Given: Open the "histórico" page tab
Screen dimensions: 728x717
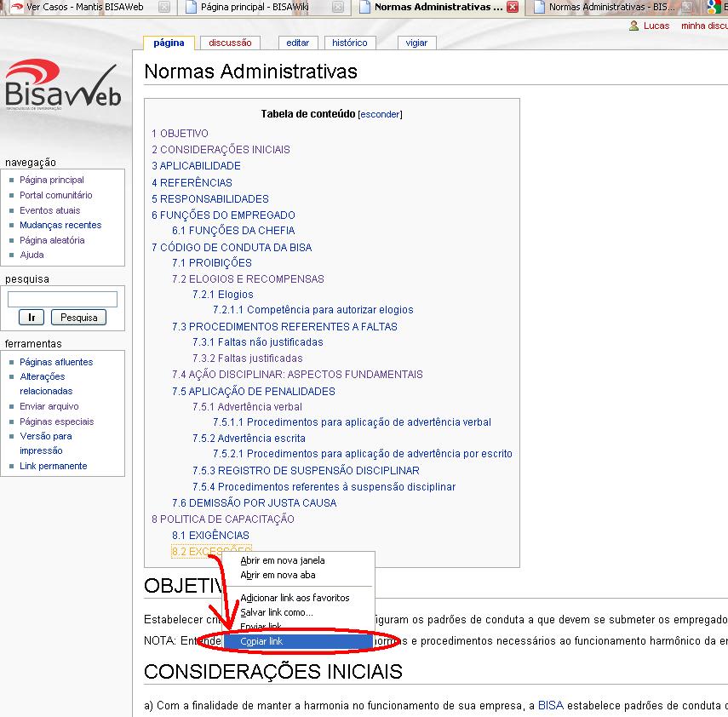Looking at the screenshot, I should (349, 42).
